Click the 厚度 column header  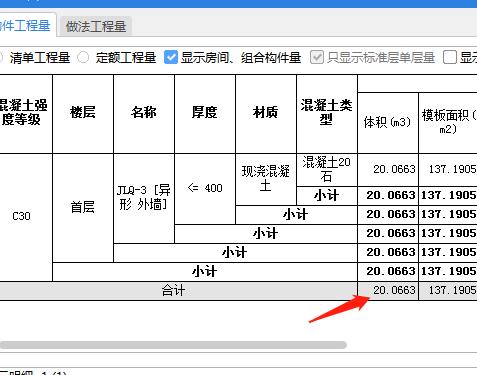[205, 114]
